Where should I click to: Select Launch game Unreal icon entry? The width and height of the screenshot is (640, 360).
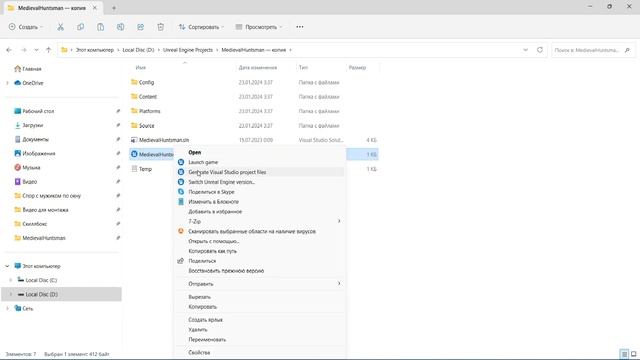point(181,162)
